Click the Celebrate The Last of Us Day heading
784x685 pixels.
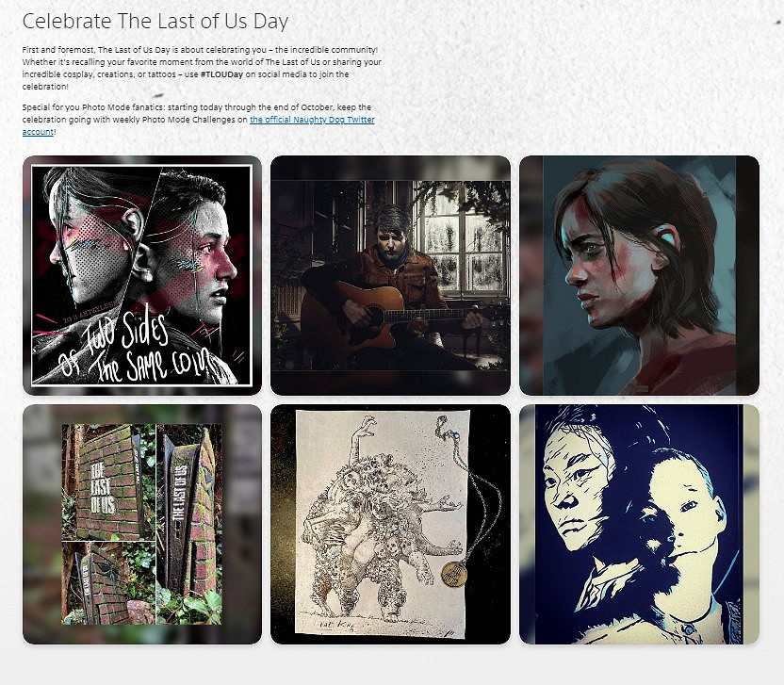[x=155, y=22]
